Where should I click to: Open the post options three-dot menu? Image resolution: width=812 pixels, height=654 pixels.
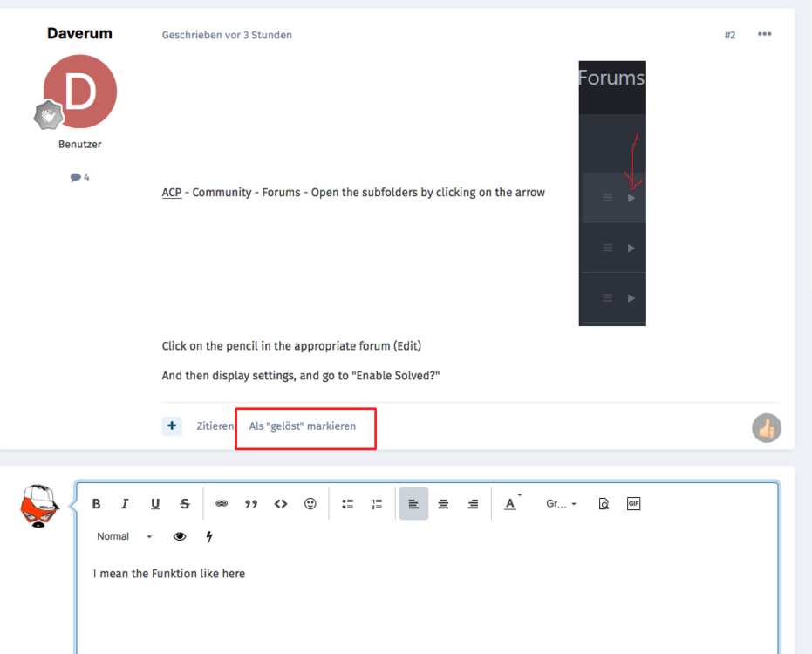[764, 35]
